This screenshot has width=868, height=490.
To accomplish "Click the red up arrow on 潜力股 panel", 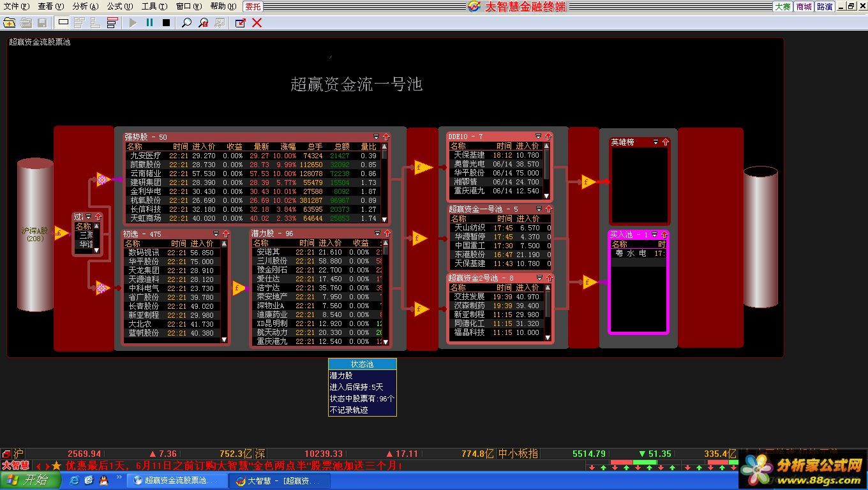I will [387, 233].
